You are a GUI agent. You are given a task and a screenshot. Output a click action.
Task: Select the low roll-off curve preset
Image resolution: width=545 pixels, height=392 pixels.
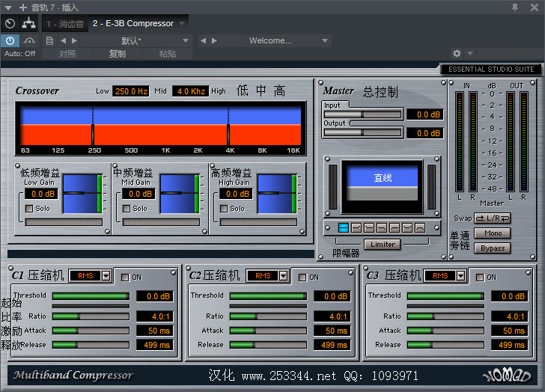(x=395, y=227)
